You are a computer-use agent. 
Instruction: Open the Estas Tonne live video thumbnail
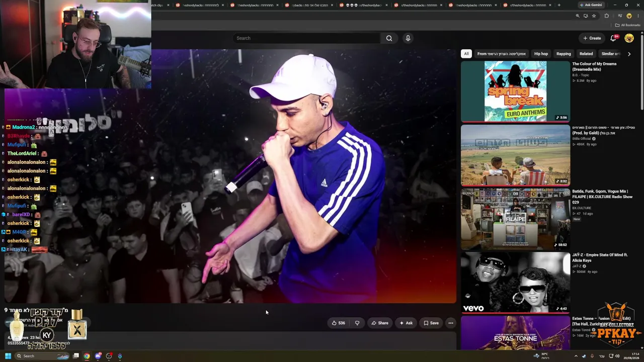pyautogui.click(x=515, y=332)
